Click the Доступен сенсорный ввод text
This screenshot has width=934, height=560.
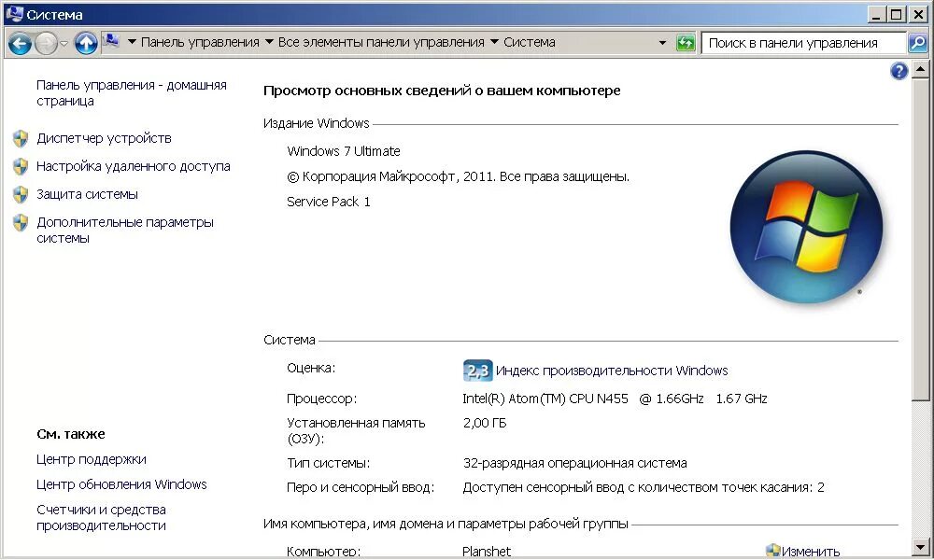[x=644, y=487]
